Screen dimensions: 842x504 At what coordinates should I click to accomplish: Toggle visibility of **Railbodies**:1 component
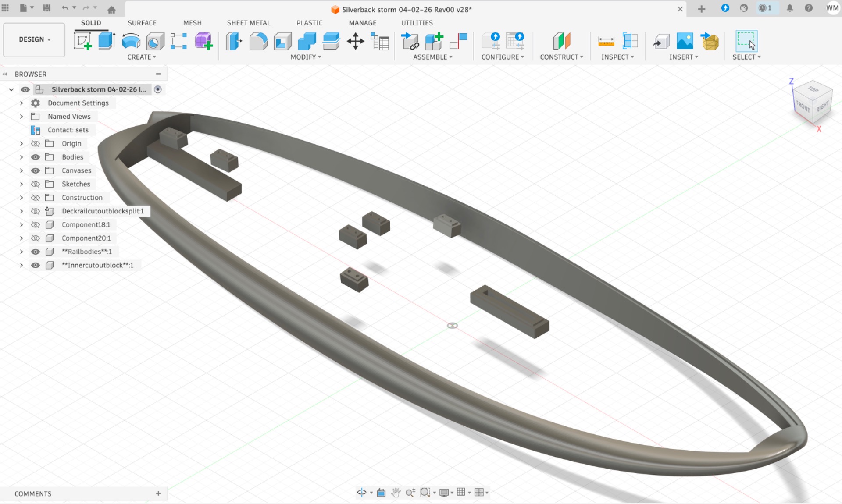pos(36,252)
